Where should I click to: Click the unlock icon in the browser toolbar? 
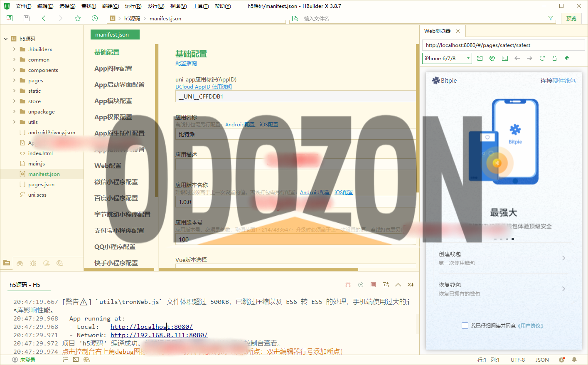tap(554, 58)
